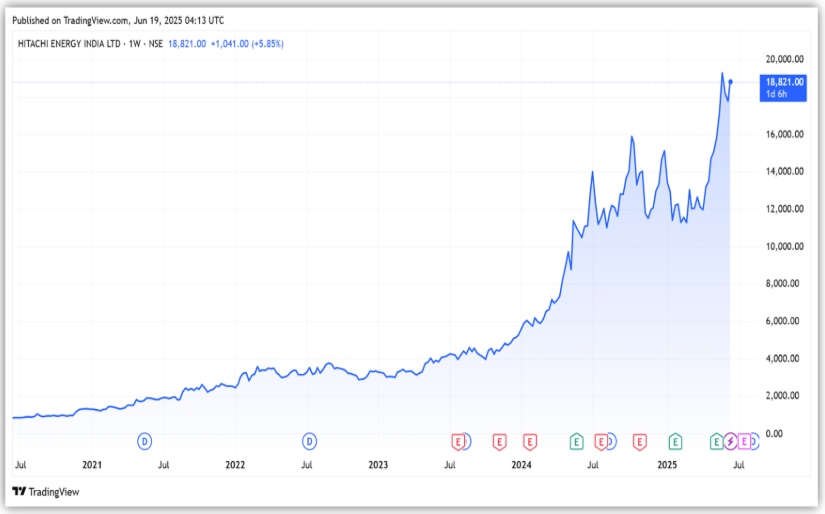The width and height of the screenshot is (825, 514).
Task: Open the purple upcoming earnings marker
Action: pos(744,440)
